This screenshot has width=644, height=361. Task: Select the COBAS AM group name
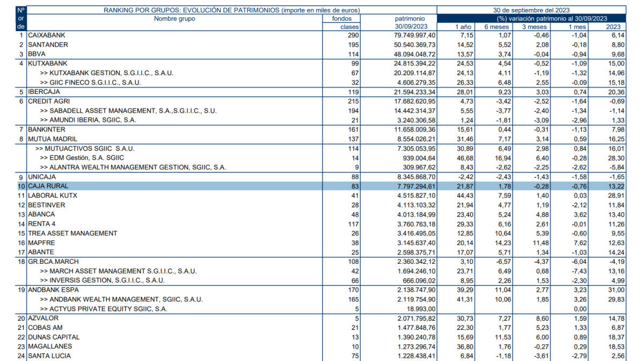click(x=45, y=328)
